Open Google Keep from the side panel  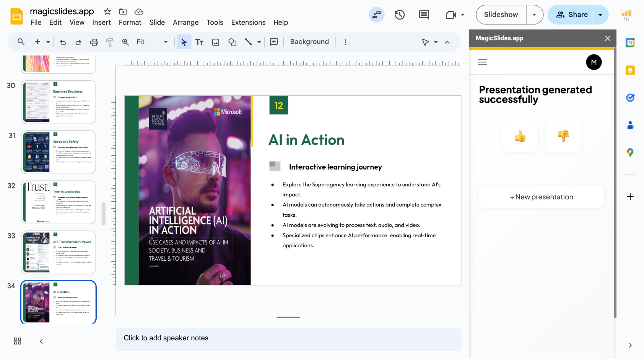click(x=630, y=70)
